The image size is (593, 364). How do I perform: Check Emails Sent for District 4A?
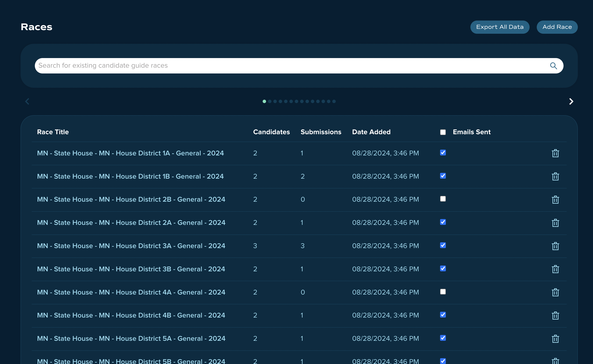[x=443, y=292]
